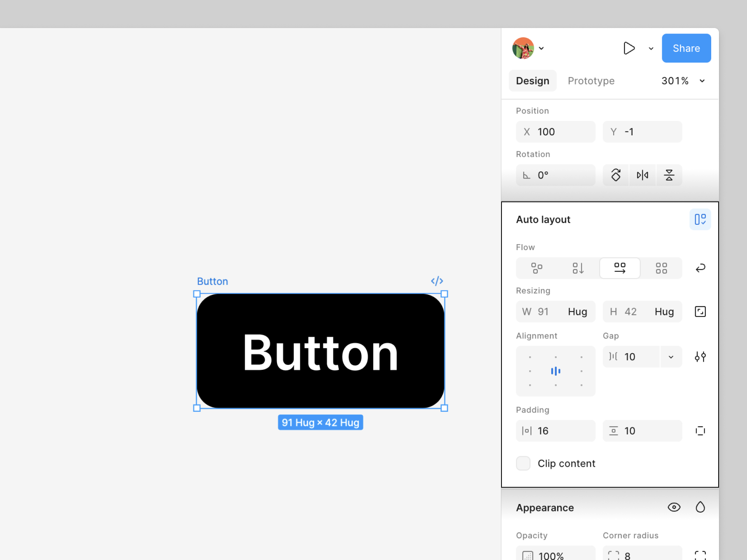Click the blue Share button
747x560 pixels.
pyautogui.click(x=686, y=48)
